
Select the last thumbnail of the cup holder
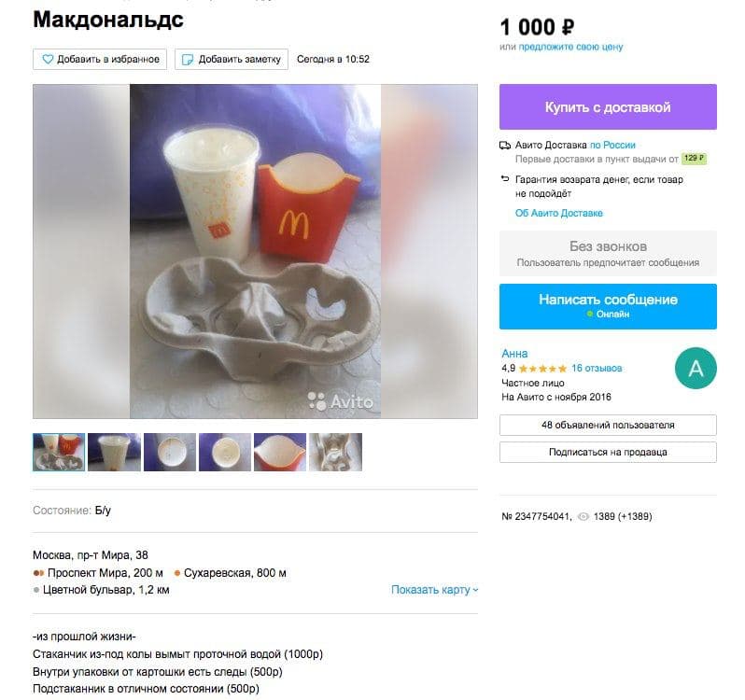pyautogui.click(x=335, y=452)
